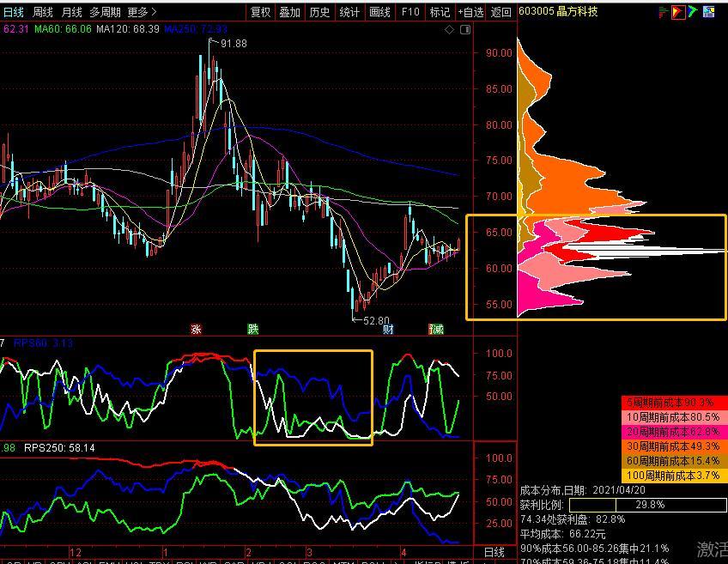Screen dimensions: 728x564
Task: Select the red-boxed yellow arrow icon
Action: tap(678, 12)
